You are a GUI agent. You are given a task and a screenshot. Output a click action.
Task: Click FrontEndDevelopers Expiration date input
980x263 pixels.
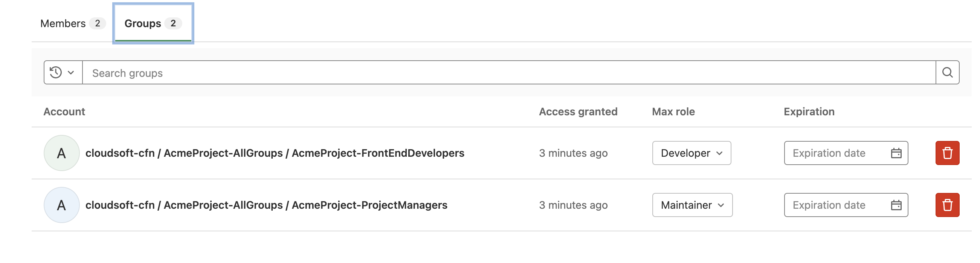pos(846,153)
